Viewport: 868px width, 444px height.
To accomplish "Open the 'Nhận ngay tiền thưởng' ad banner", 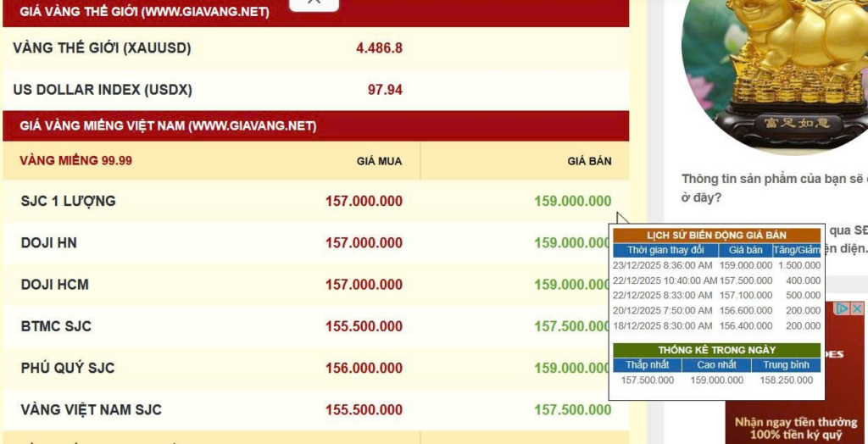I will [x=795, y=428].
